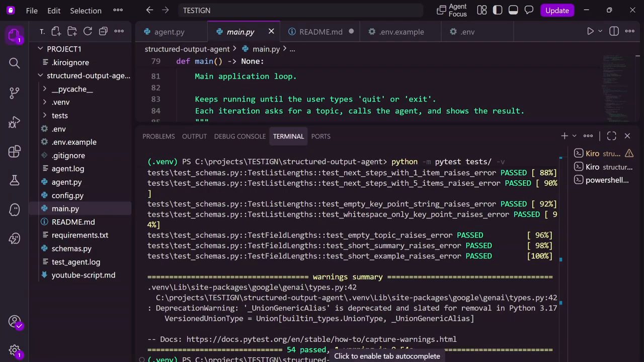644x362 pixels.
Task: Open config.py in the file tree
Action: [x=67, y=196]
